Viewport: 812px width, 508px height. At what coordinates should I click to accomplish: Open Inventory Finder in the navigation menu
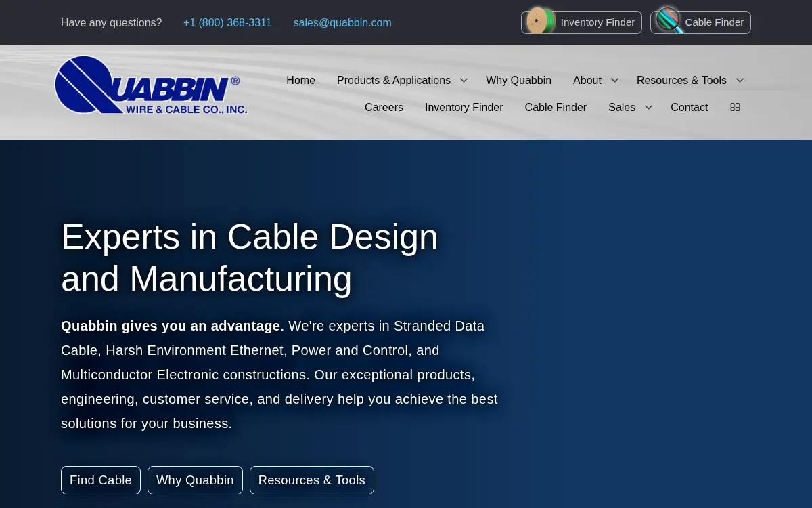[464, 107]
